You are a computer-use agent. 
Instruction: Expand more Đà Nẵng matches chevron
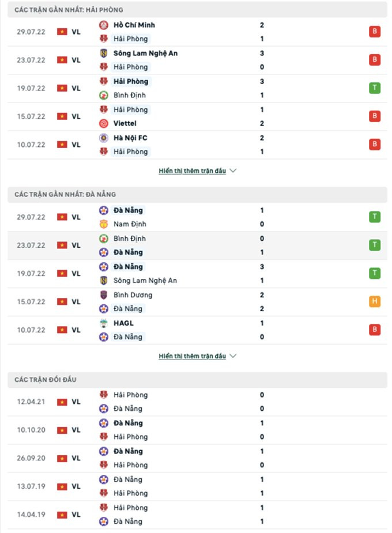(x=233, y=357)
